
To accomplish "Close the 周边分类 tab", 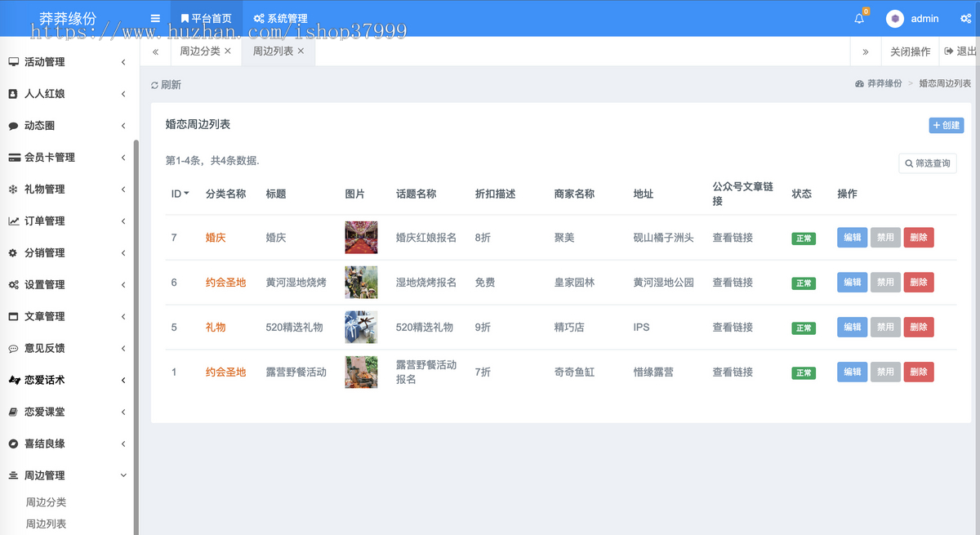I will tap(228, 51).
